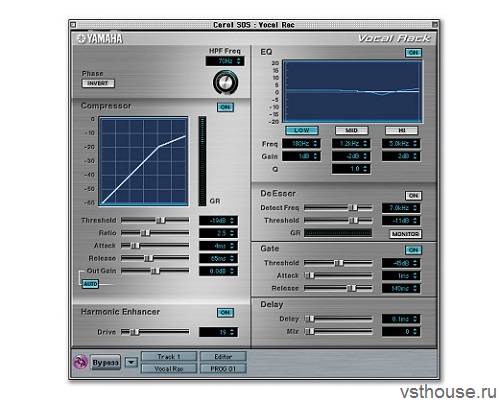500x403 pixels.
Task: Click the compressor Ratio slider handle
Action: tap(145, 233)
